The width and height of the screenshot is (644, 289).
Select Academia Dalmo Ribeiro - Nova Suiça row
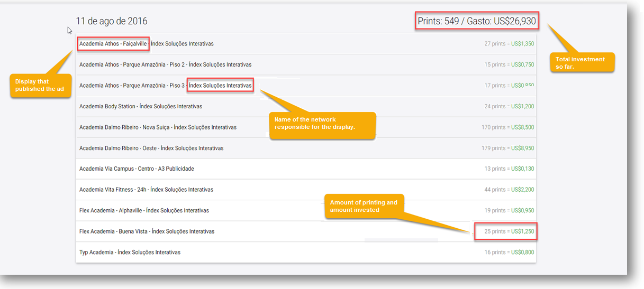coord(158,127)
